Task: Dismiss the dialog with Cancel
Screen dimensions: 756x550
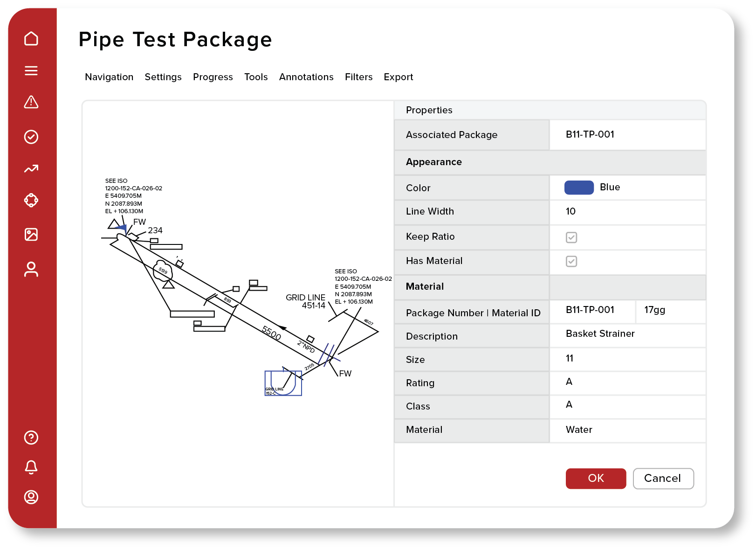Action: point(663,478)
